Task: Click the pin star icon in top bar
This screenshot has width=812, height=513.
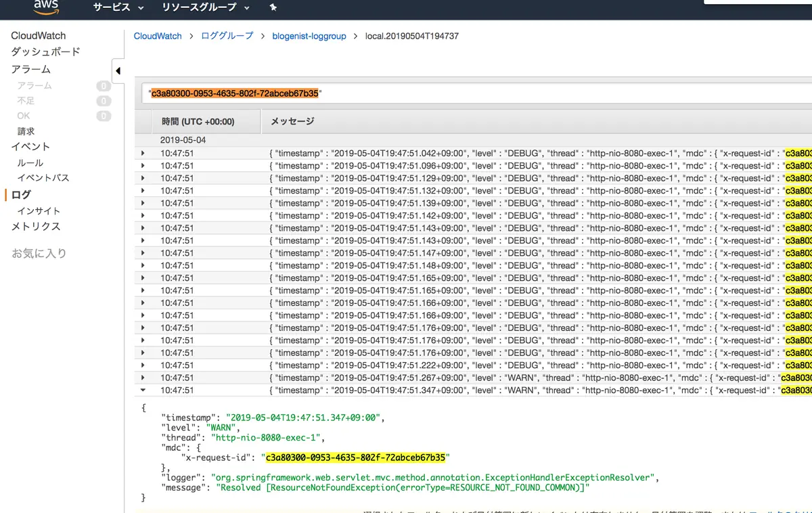Action: click(273, 7)
